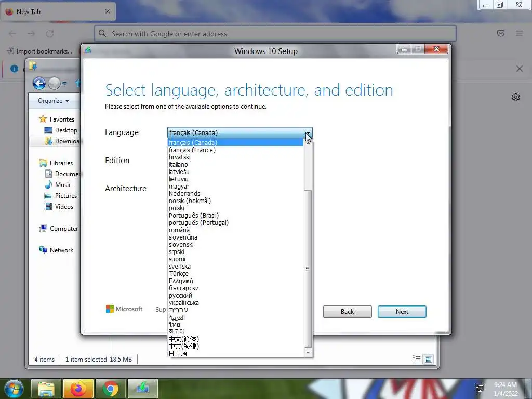Select slovenski language option
Screen dimensions: 532x399
(236, 245)
